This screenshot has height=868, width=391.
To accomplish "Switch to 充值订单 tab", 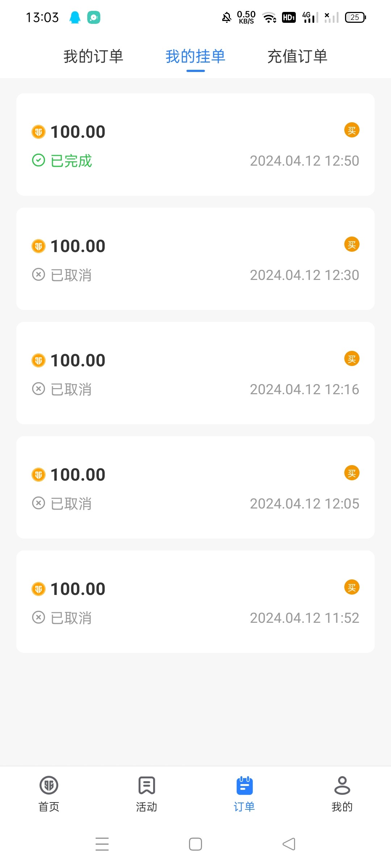I will [x=297, y=56].
